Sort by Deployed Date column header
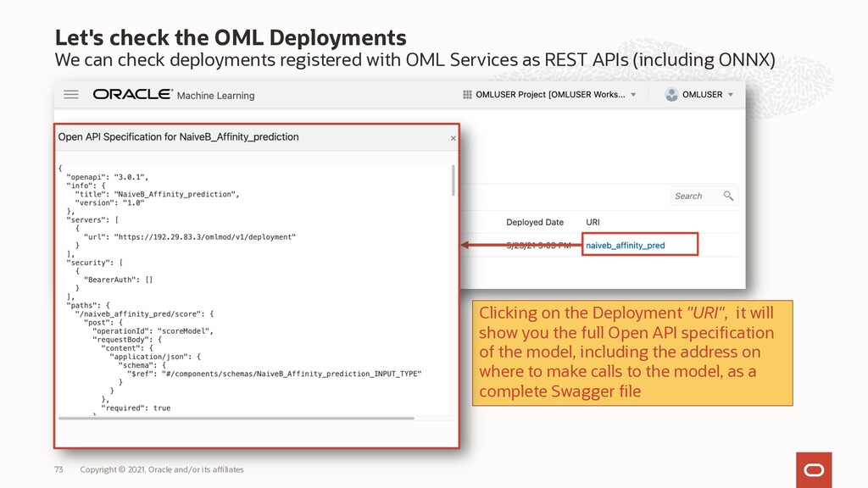This screenshot has height=488, width=868. click(x=535, y=222)
